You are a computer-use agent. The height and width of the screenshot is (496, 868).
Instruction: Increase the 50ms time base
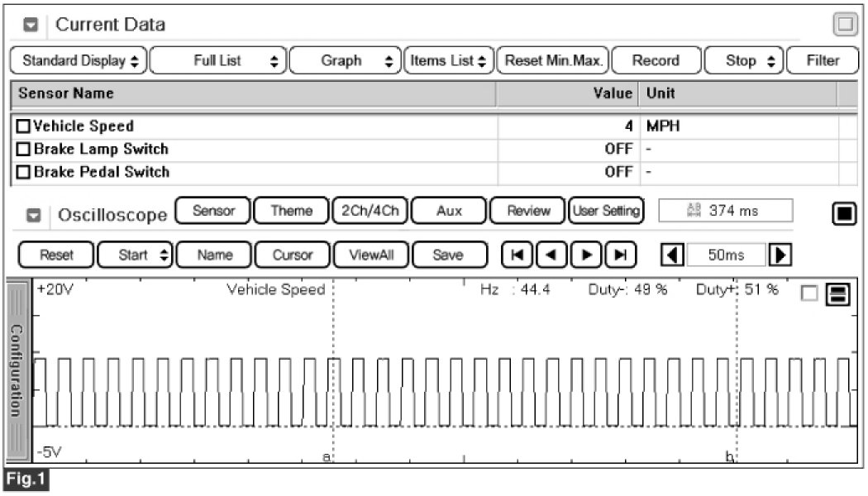778,255
